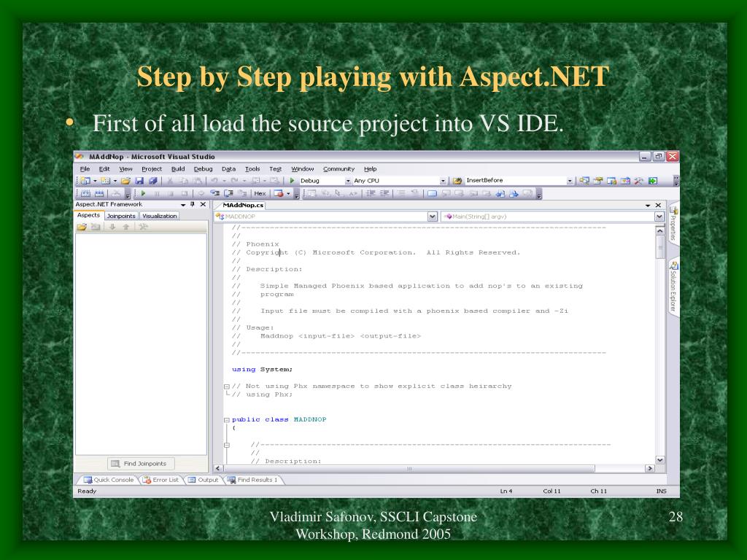Screen dimensions: 747x560
Task: Show the Output tab at the bottom
Action: coord(204,480)
